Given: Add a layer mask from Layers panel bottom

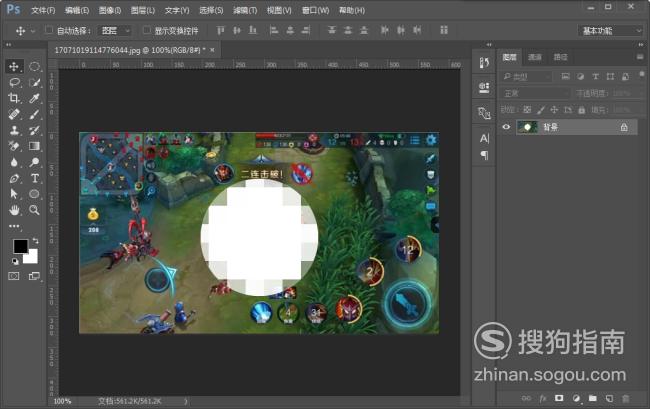Looking at the screenshot, I should (x=559, y=398).
